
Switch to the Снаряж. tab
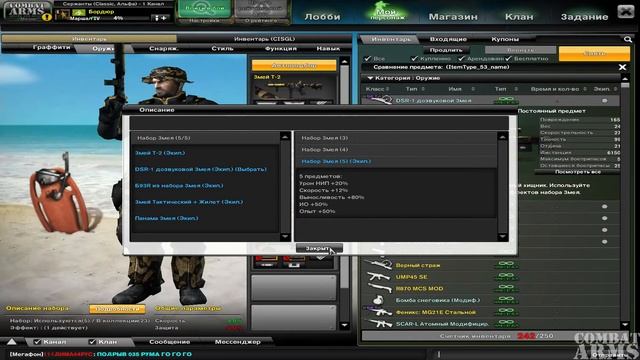pyautogui.click(x=164, y=49)
